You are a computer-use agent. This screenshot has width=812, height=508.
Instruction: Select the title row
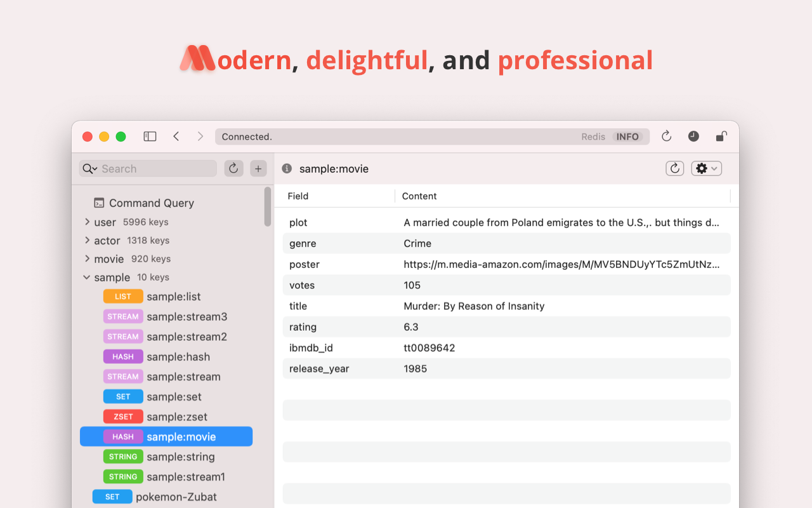pyautogui.click(x=507, y=307)
